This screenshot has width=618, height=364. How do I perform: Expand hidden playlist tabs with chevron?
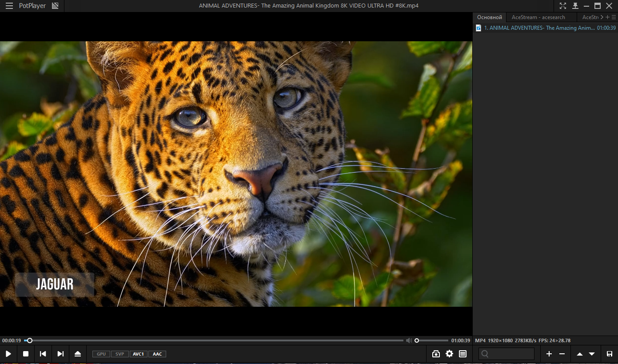coord(602,17)
